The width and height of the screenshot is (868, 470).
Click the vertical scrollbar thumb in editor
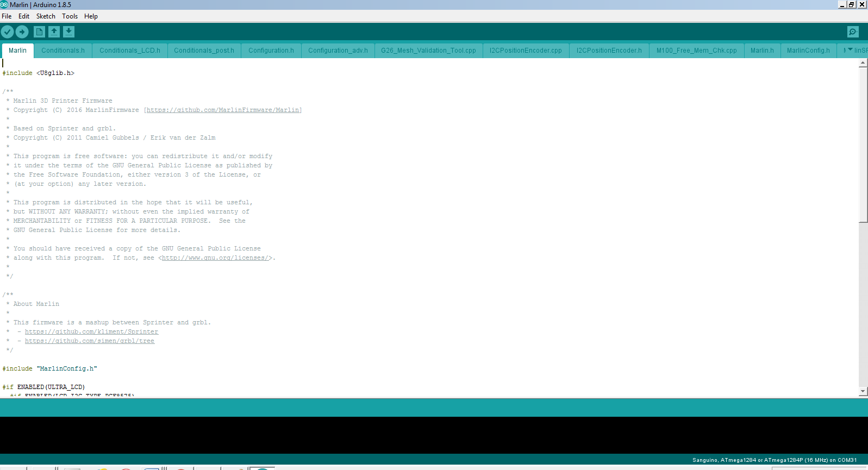863,145
